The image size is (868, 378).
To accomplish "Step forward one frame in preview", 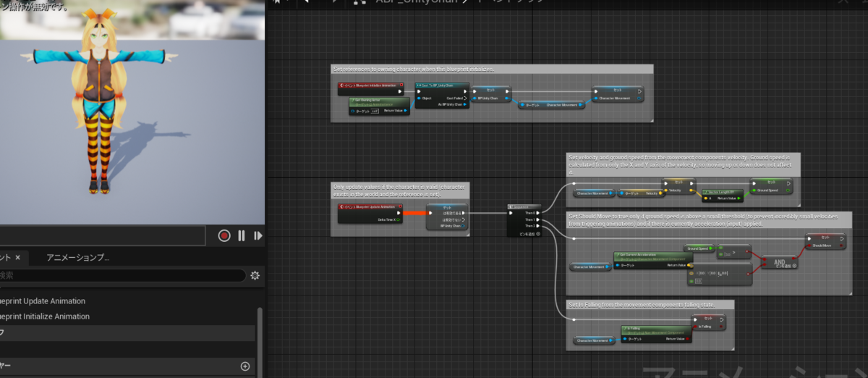I will click(x=258, y=235).
